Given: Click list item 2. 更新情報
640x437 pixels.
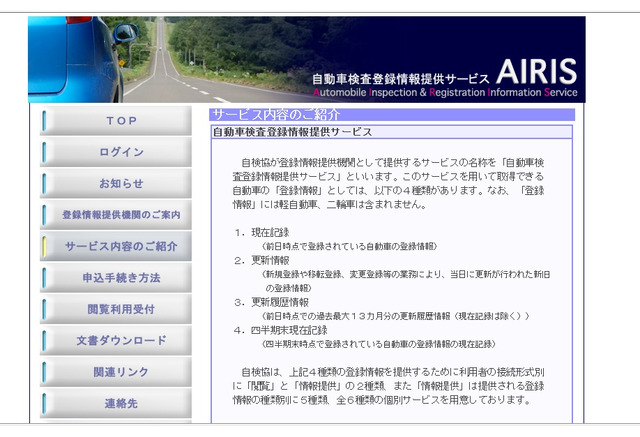Looking at the screenshot, I should click(x=262, y=260).
